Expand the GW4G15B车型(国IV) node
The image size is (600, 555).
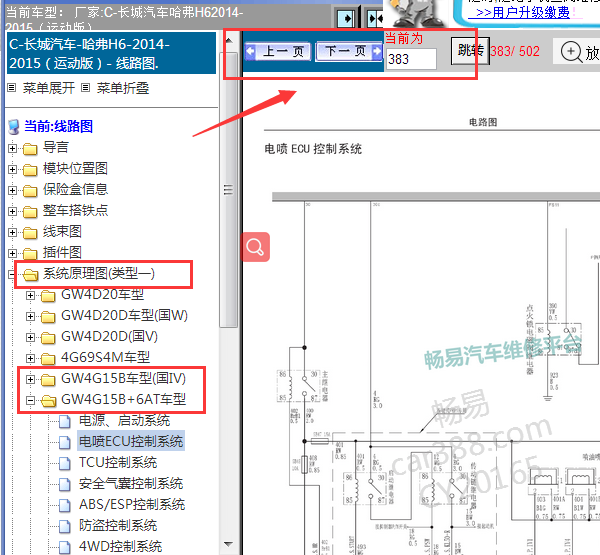coord(30,379)
